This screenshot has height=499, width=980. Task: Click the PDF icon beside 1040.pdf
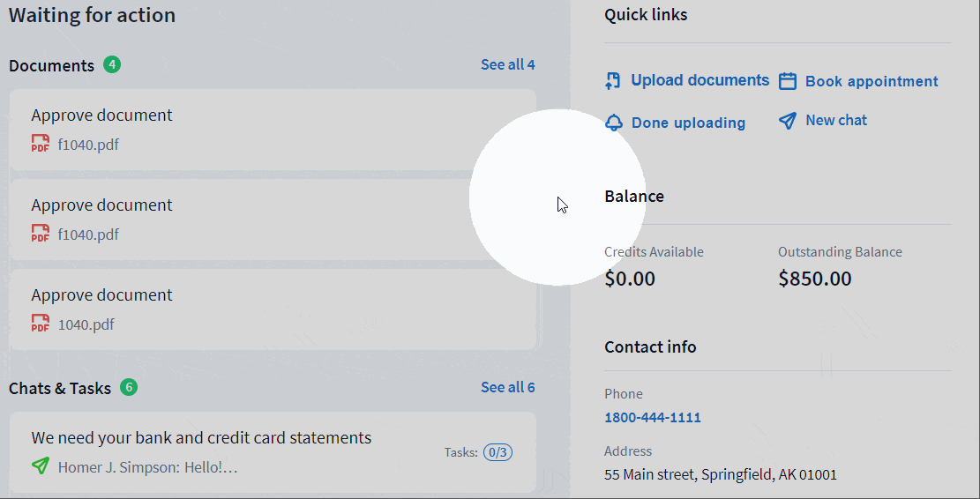point(41,324)
